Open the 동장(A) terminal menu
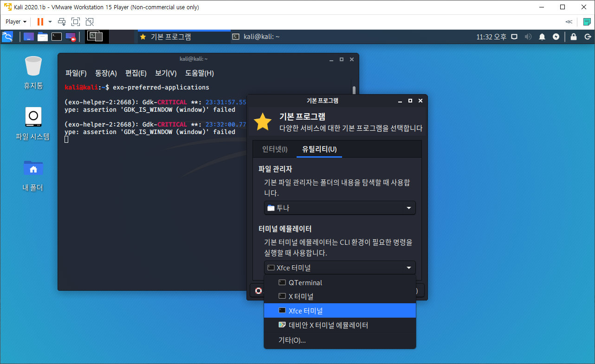 [x=106, y=73]
